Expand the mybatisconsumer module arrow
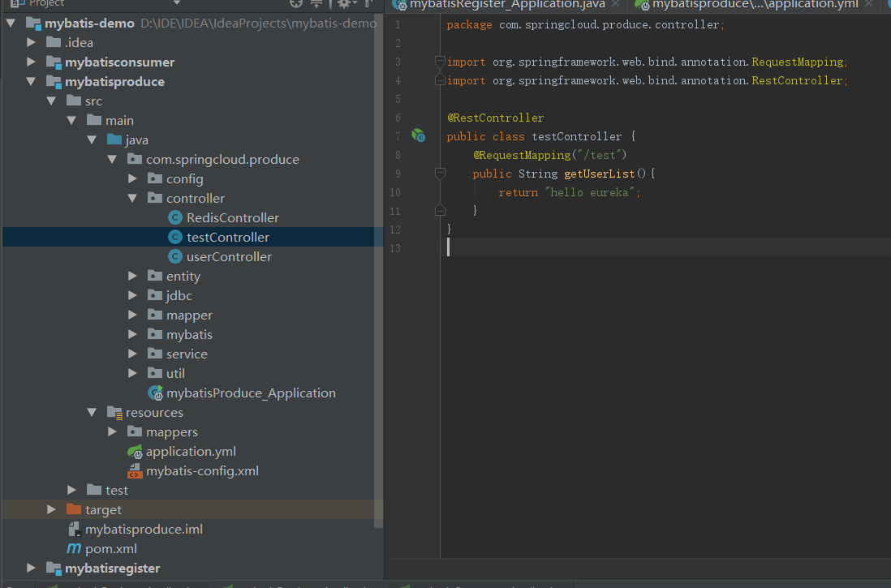 pos(32,62)
